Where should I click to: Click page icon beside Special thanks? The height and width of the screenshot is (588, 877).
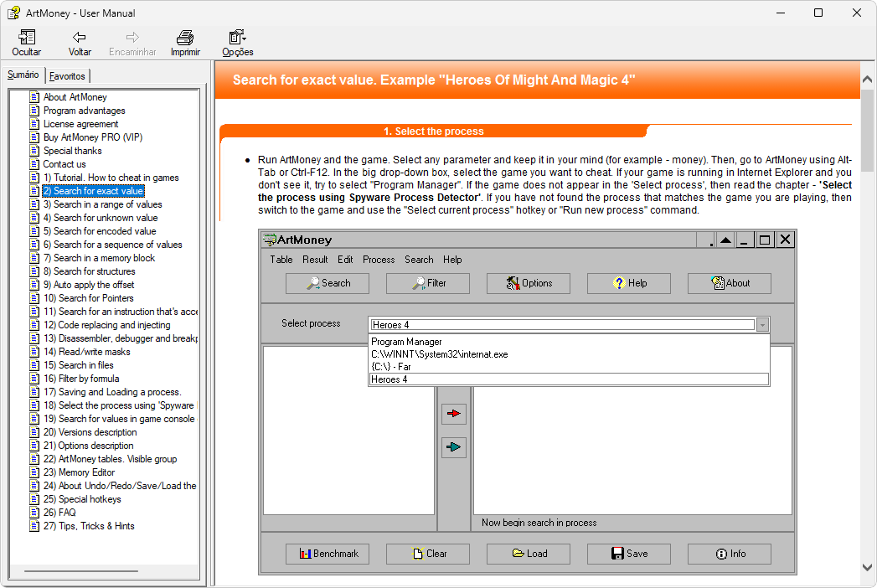pyautogui.click(x=34, y=151)
